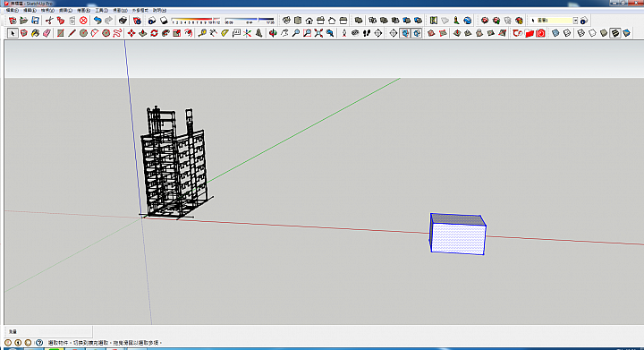Select the Rotate tool
Screen dimensions: 644x350
coord(154,33)
